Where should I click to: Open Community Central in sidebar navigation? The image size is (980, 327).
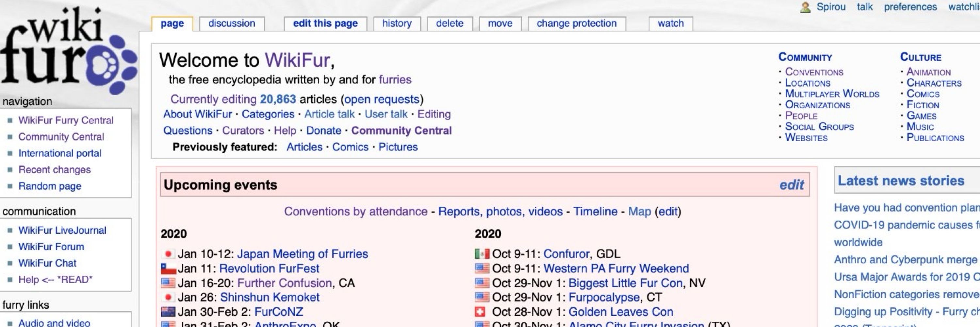click(x=61, y=137)
